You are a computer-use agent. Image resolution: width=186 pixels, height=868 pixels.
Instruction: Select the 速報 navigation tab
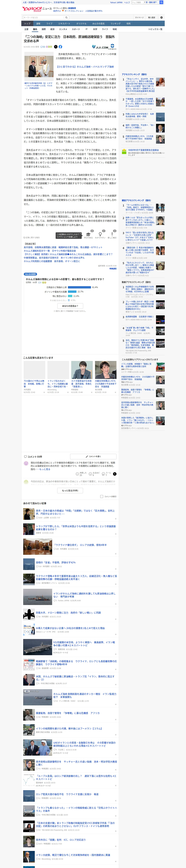coord(38,24)
